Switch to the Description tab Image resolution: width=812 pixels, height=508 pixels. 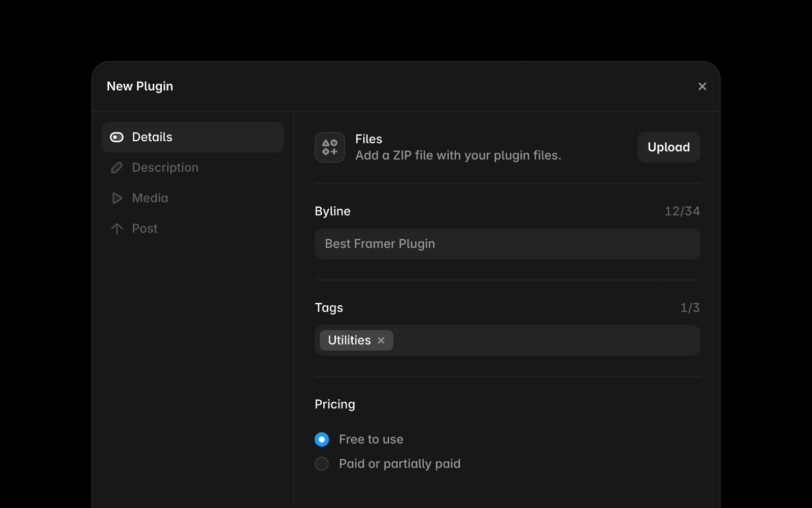193,168
